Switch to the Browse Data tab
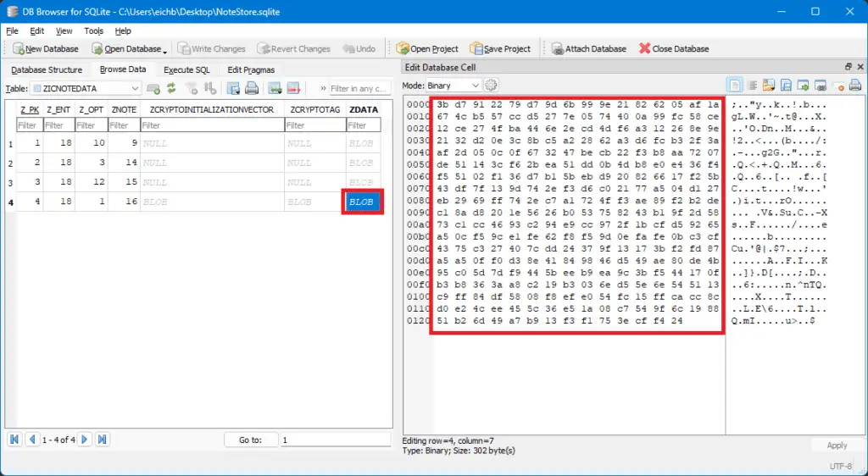Screen dimensions: 868x476 tap(123, 69)
